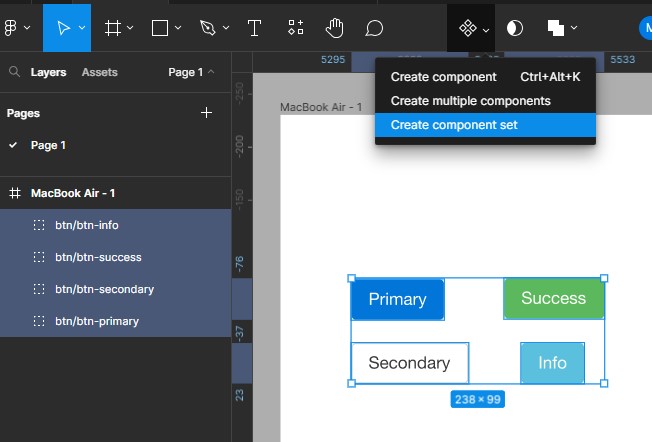Select the Frame tool

(112, 28)
